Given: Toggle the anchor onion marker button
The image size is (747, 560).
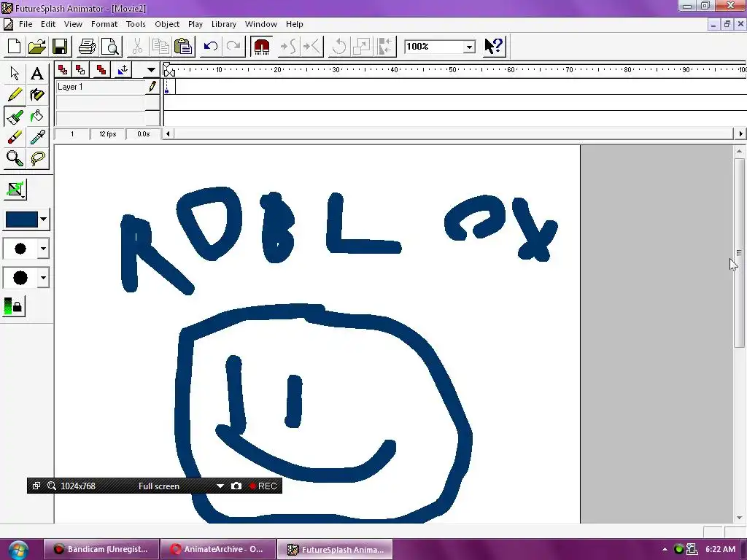Looking at the screenshot, I should [123, 70].
